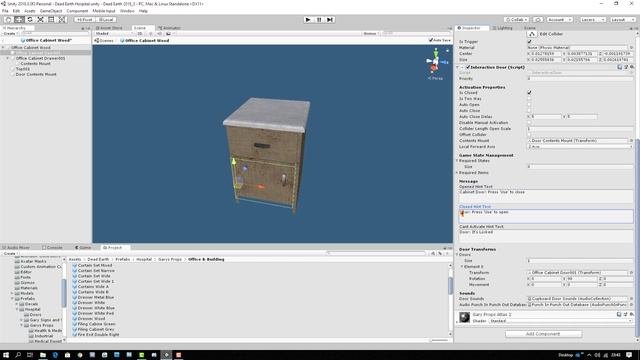Click the Closed Hint Text field
Viewport: 640px width, 360px height.
tap(546, 216)
